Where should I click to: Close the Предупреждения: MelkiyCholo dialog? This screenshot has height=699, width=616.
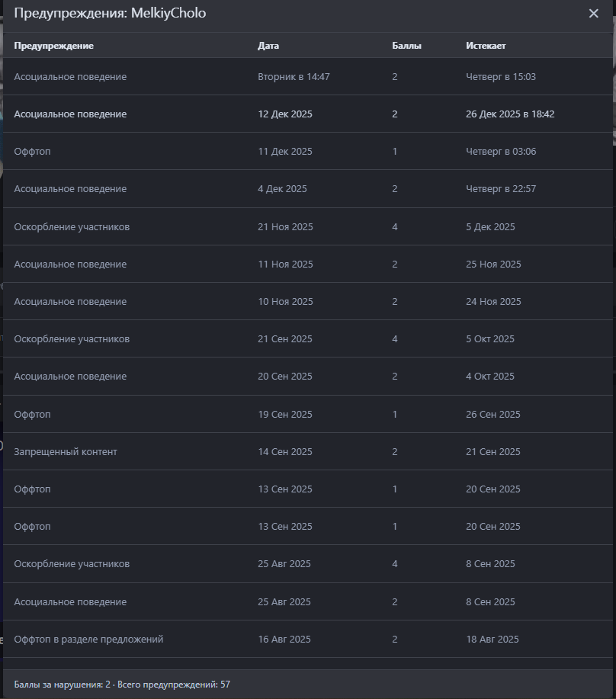pyautogui.click(x=593, y=14)
